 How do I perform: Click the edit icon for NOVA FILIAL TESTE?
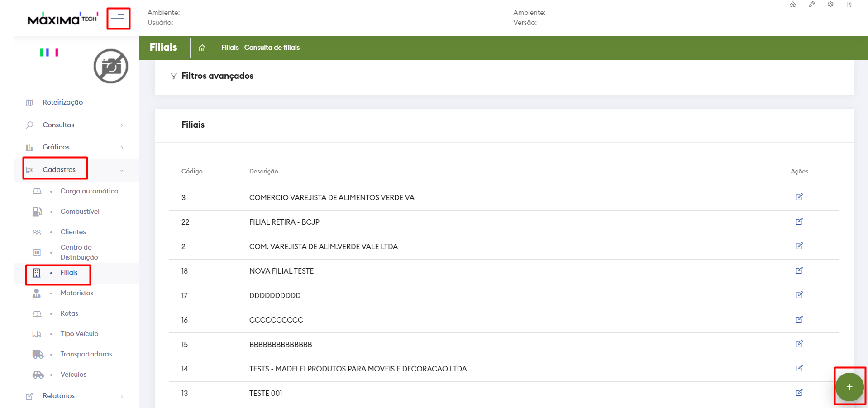[x=799, y=270]
